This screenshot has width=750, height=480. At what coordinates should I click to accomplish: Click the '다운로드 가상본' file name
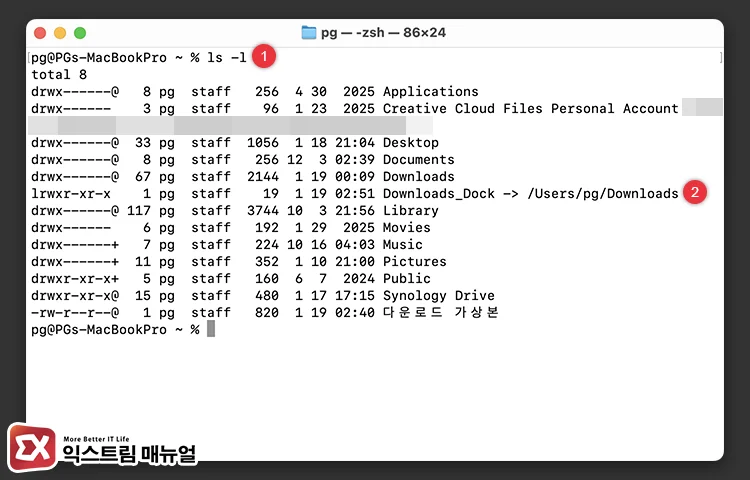(441, 313)
